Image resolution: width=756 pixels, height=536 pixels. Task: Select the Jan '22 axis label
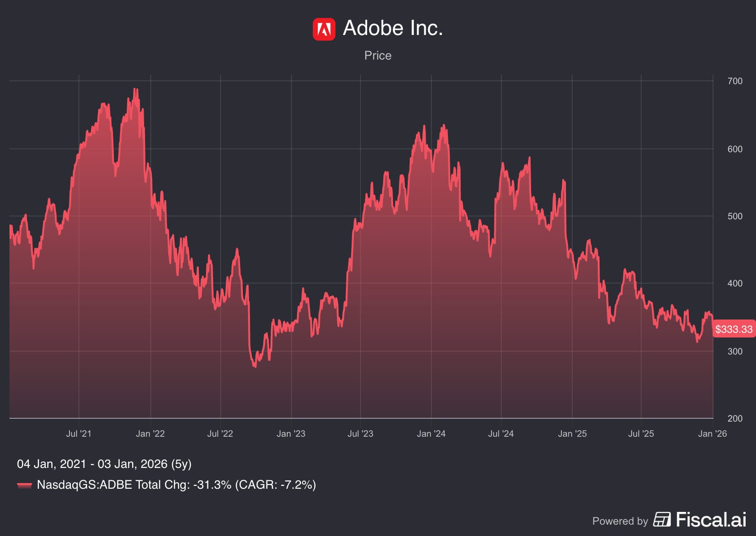click(x=150, y=433)
